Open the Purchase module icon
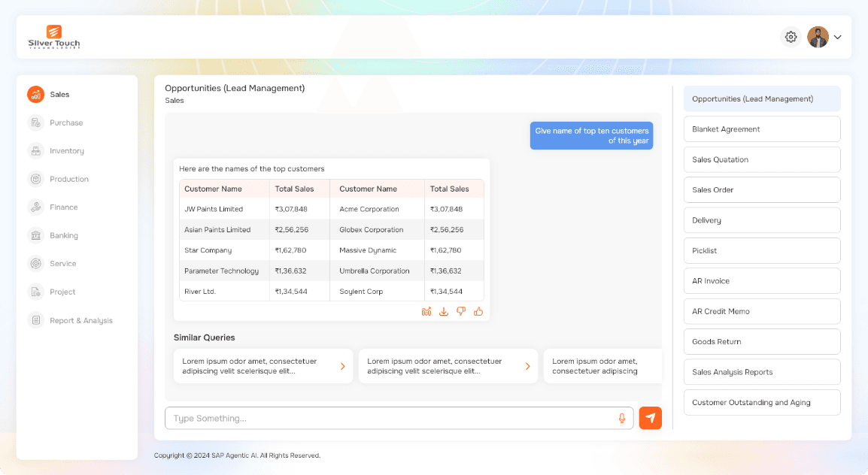This screenshot has height=475, width=868. [35, 123]
